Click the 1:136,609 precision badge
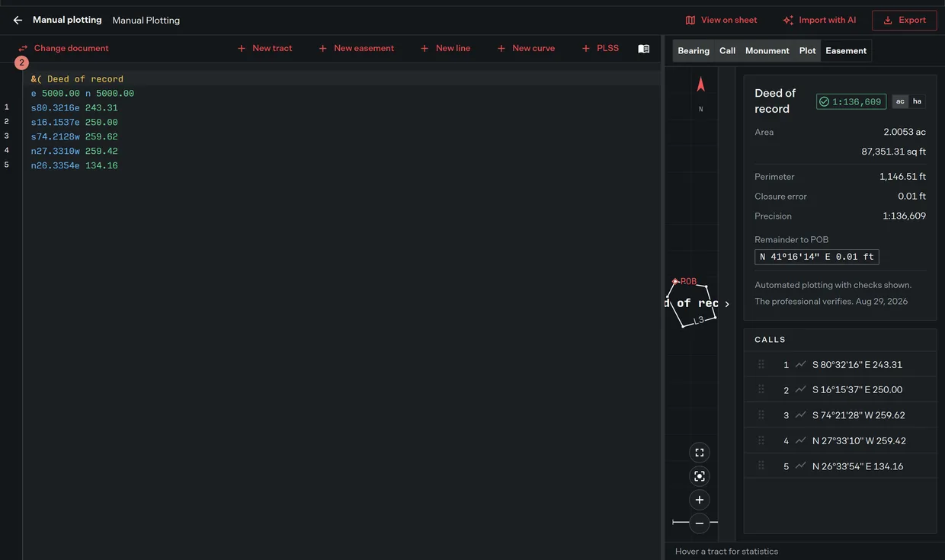945x560 pixels. click(x=851, y=101)
